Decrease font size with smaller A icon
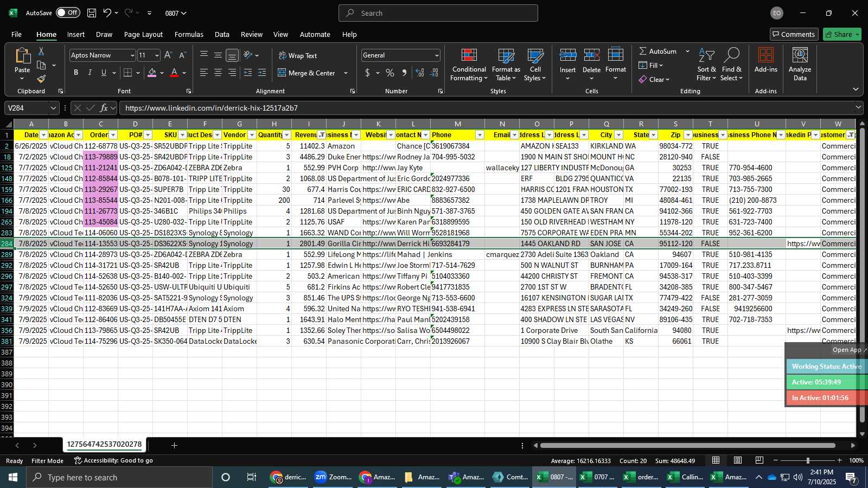The height and width of the screenshot is (488, 868). 182,55
